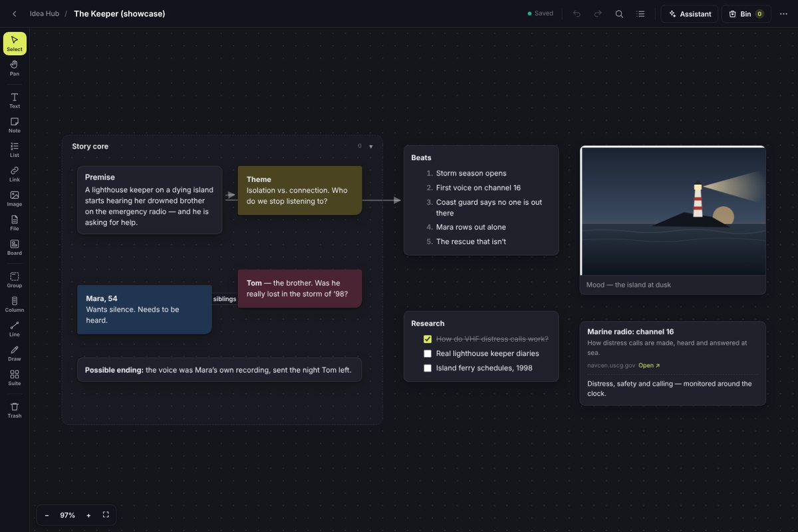The width and height of the screenshot is (798, 532).
Task: Select beat "The rescue that isn't"
Action: (471, 241)
